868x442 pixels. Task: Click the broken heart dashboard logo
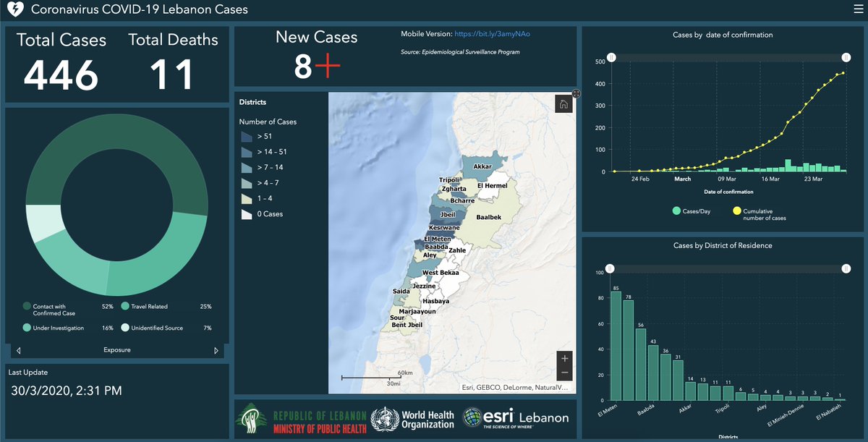point(16,10)
